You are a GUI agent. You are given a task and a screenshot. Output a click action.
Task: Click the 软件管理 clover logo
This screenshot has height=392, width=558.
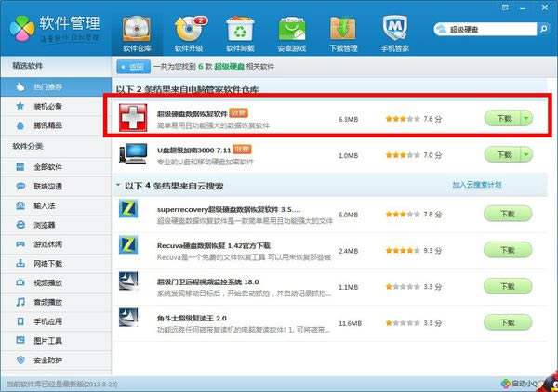(22, 29)
